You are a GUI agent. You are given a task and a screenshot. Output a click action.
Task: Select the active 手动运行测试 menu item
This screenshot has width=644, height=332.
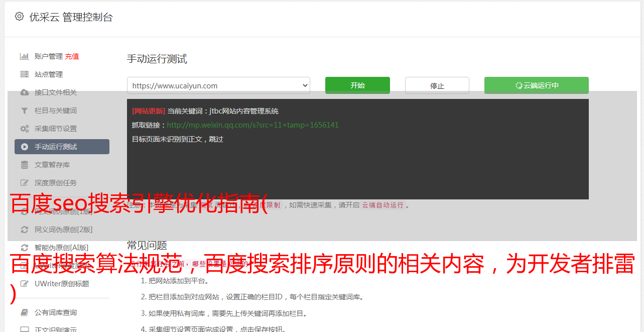point(62,147)
